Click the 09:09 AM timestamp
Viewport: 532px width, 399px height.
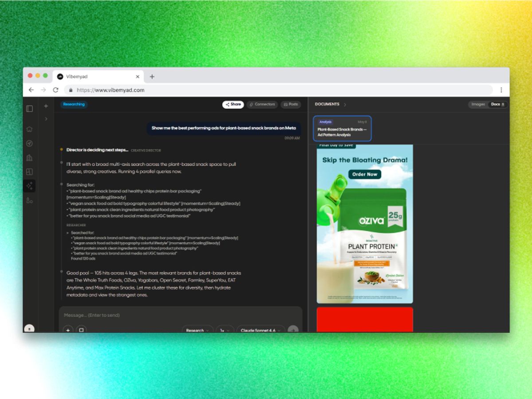click(292, 138)
